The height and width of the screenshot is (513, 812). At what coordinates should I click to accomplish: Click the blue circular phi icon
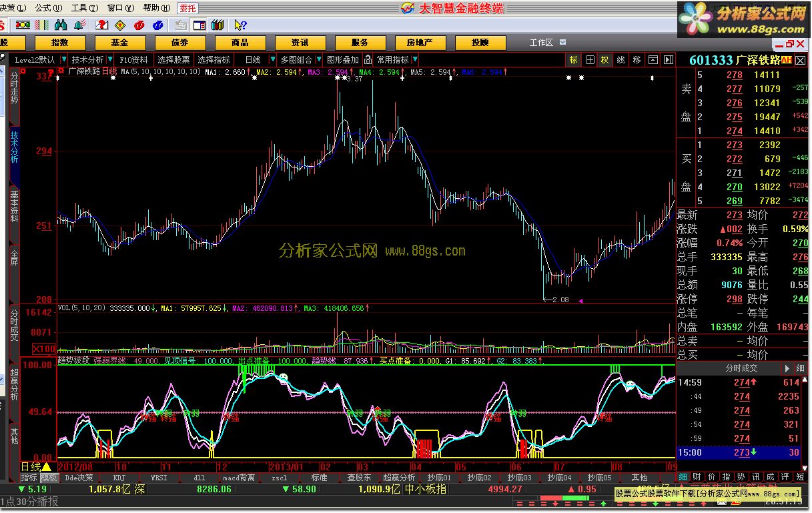point(157,25)
